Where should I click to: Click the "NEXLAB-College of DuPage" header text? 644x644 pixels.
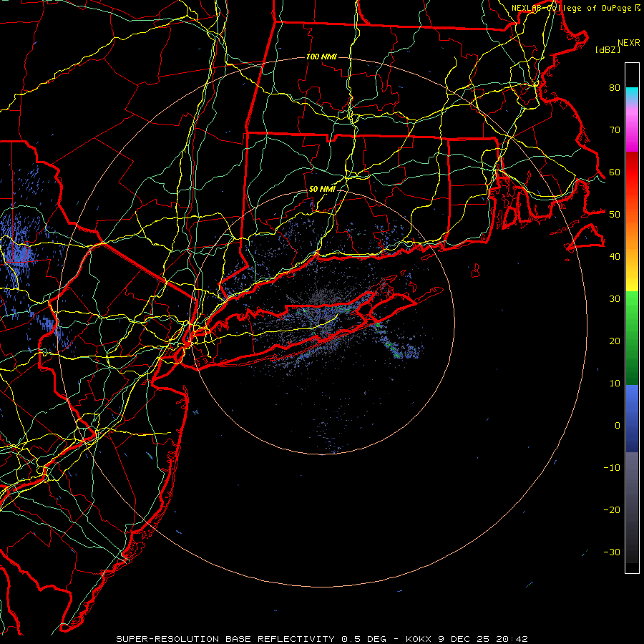[571, 8]
